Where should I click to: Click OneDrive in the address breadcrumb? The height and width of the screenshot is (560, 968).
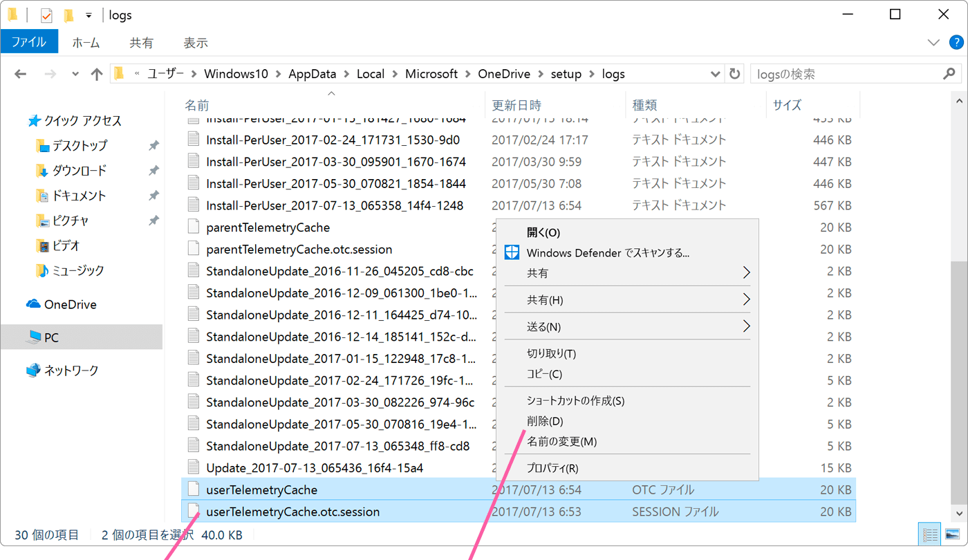(x=504, y=74)
